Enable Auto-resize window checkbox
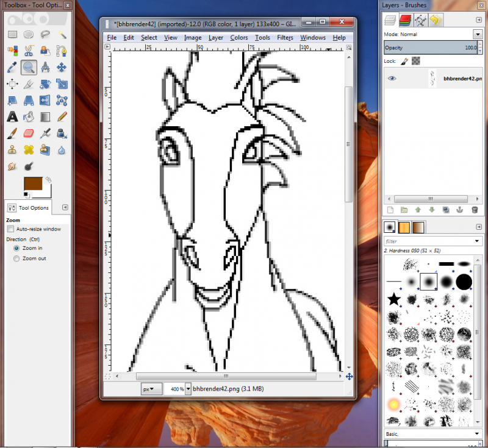The image size is (488, 448). (10, 229)
